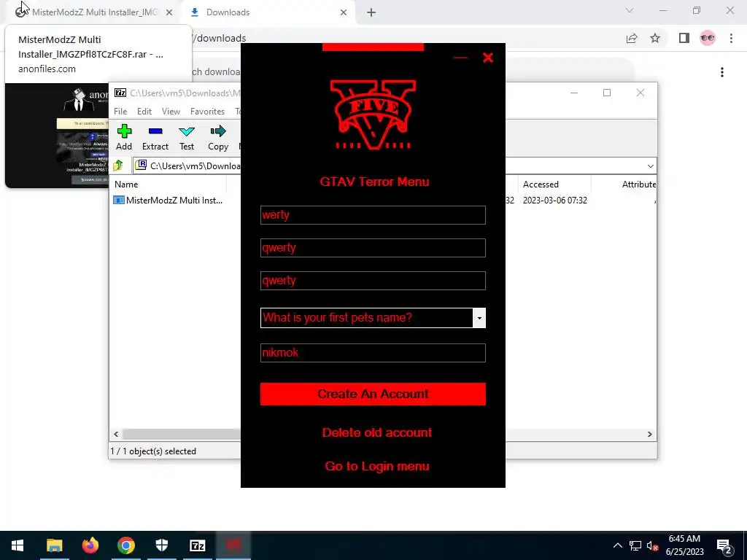Open View menu in 7-Zip
The width and height of the screenshot is (747, 560).
171,112
